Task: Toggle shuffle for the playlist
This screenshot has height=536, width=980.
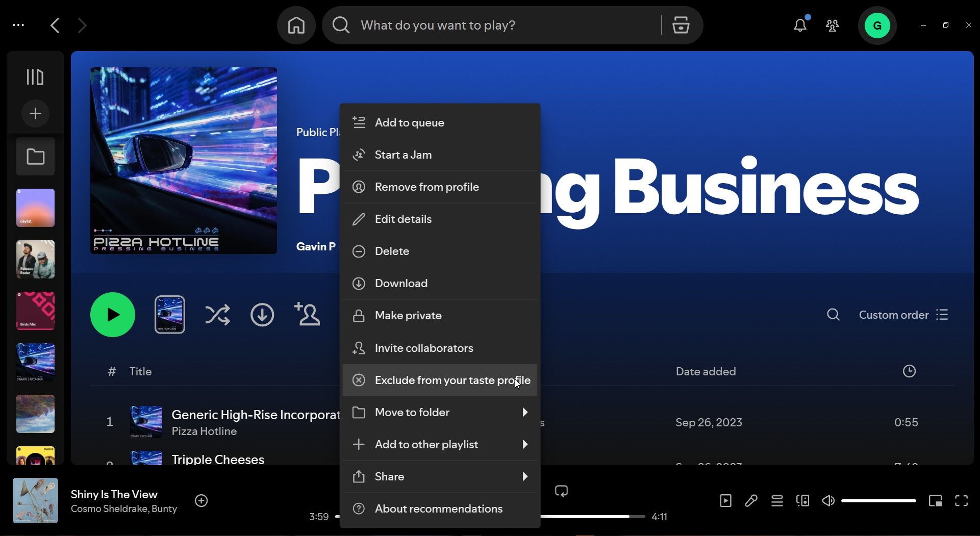Action: [x=217, y=315]
